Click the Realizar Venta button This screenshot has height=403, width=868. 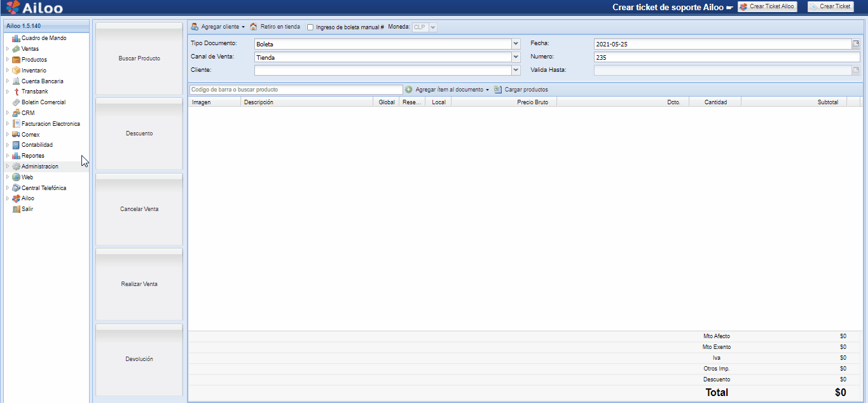(x=139, y=284)
